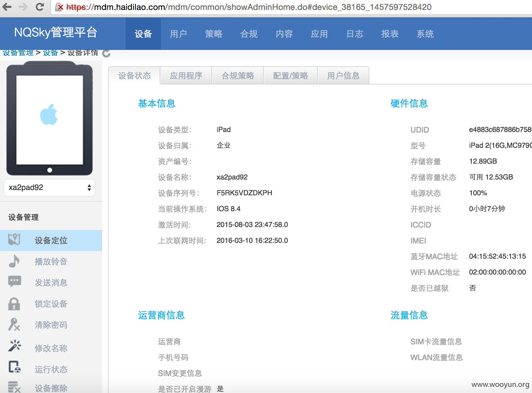Click the browser forward arrow

23,7
